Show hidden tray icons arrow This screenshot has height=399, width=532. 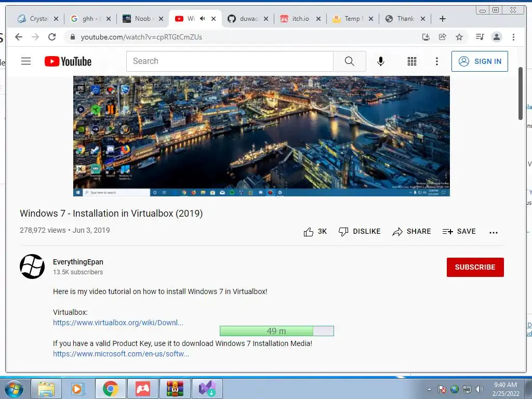click(x=429, y=389)
